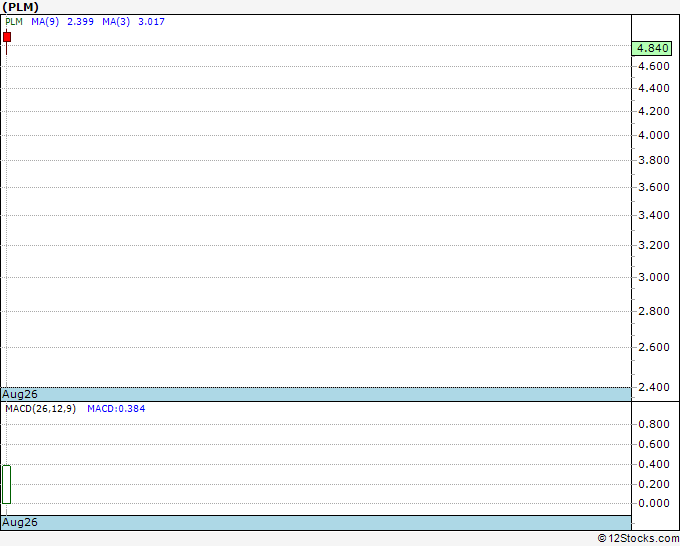This screenshot has width=680, height=546.
Task: Click the green MACD histogram bar
Action: [x=7, y=484]
